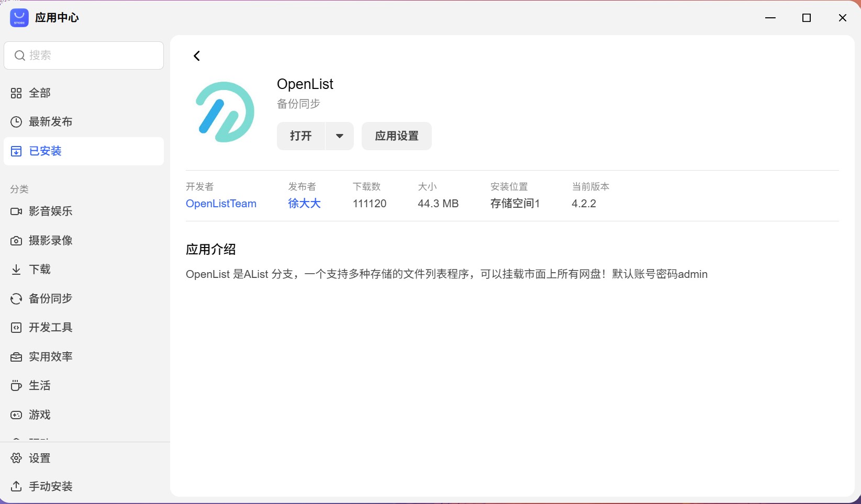This screenshot has height=504, width=861.
Task: Minimize the 应用中心 window
Action: coord(770,18)
